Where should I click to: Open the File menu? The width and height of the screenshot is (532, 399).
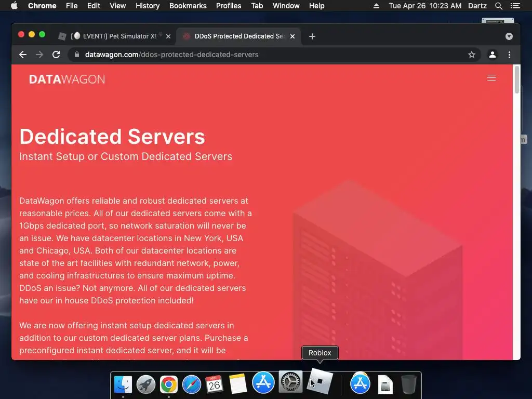click(72, 6)
